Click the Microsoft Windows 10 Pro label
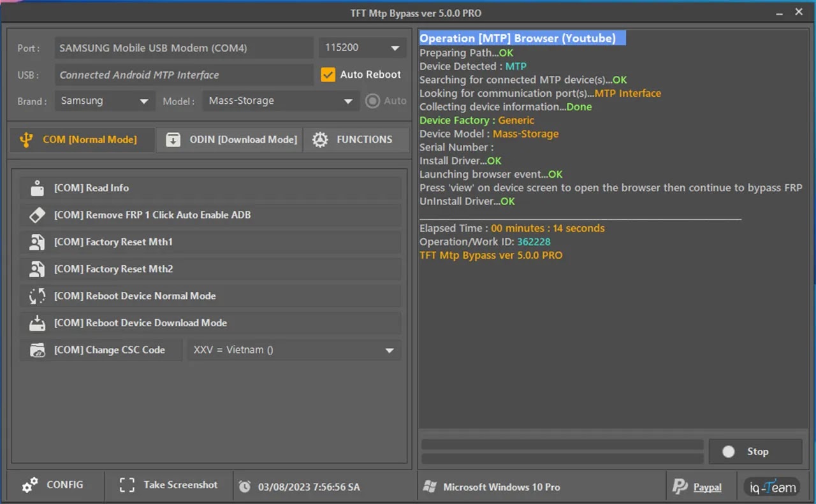This screenshot has height=504, width=816. [x=502, y=487]
